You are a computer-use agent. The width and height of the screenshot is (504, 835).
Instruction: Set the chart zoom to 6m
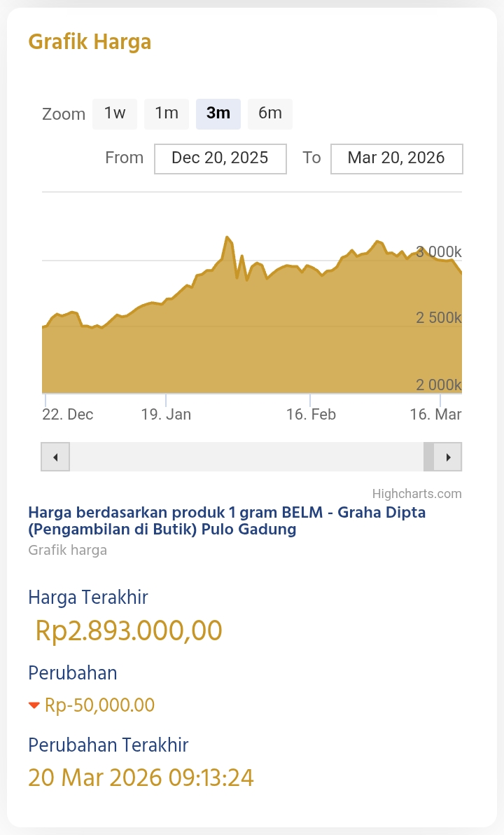coord(270,113)
